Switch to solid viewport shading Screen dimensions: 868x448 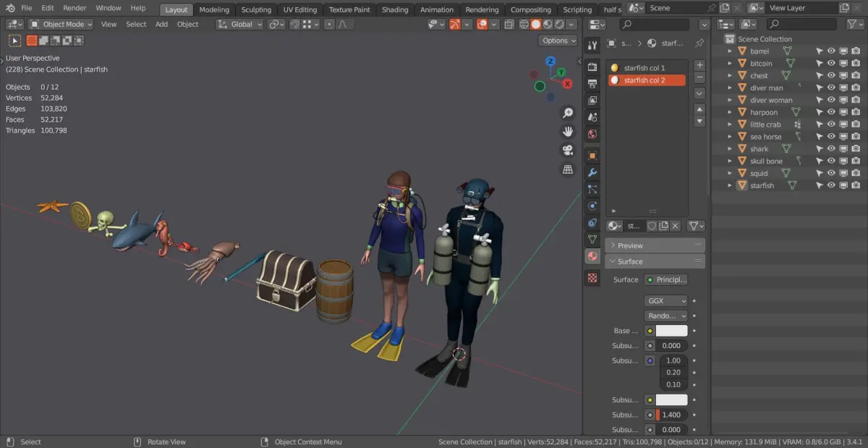536,24
